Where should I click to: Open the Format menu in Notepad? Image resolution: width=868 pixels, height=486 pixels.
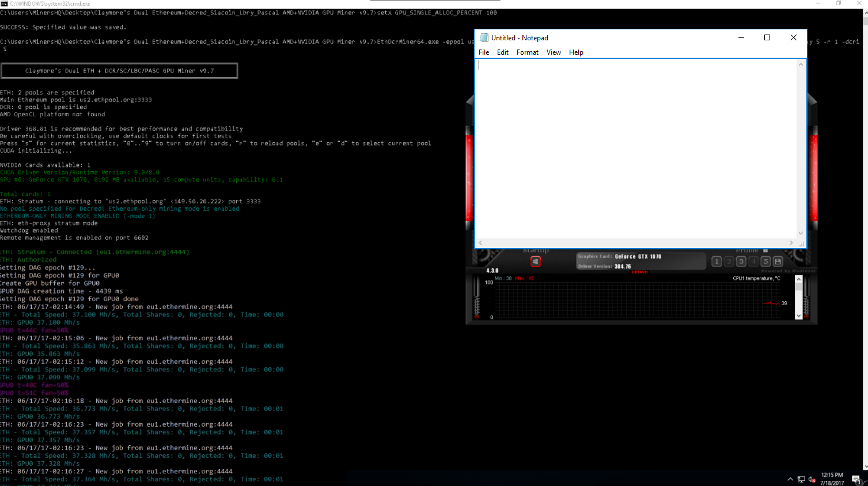point(527,52)
